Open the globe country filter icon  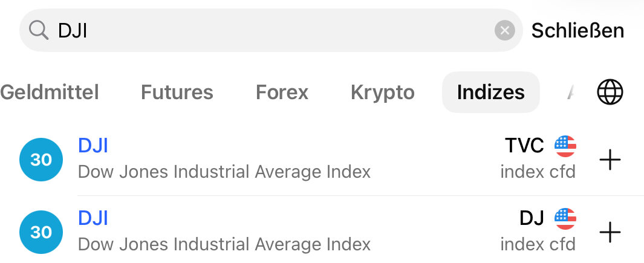(610, 93)
